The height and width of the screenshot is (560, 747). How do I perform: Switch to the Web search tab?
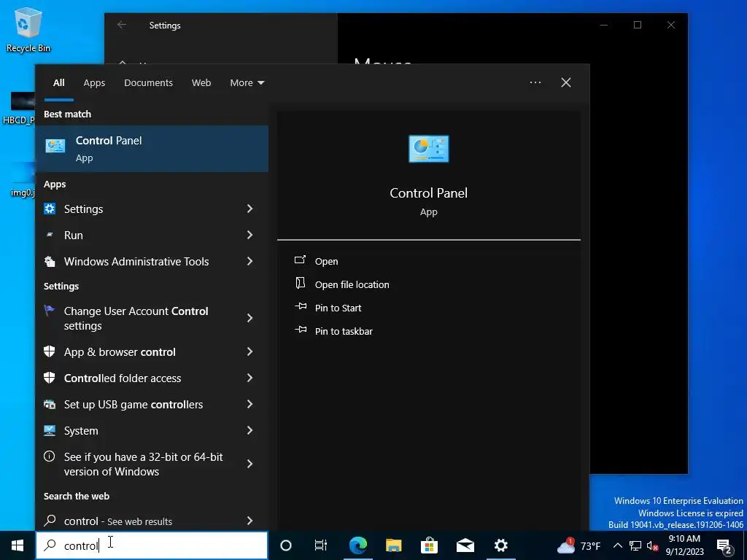[x=201, y=83]
